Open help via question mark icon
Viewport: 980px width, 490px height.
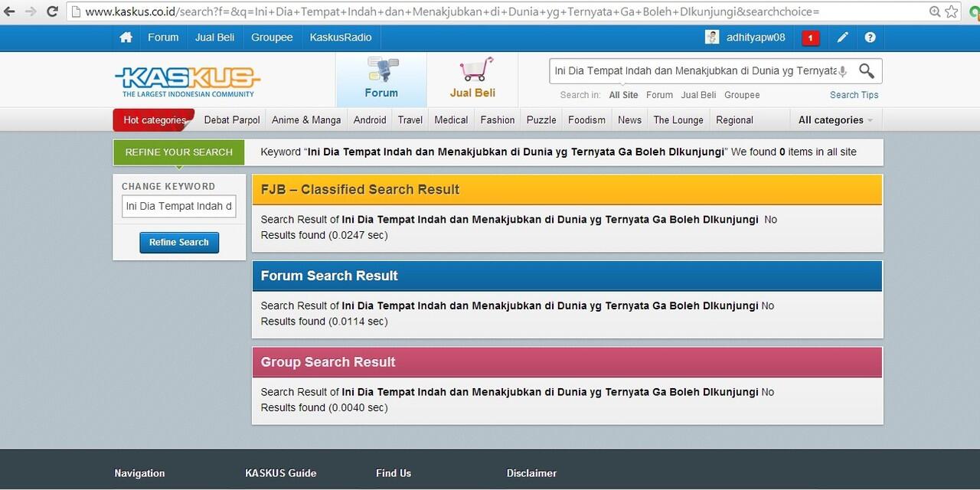click(870, 38)
